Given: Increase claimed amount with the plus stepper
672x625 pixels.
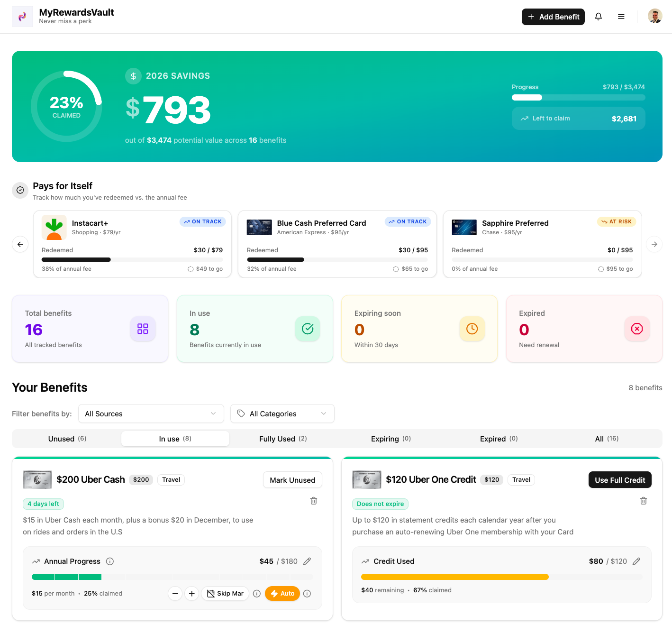Looking at the screenshot, I should click(x=191, y=593).
